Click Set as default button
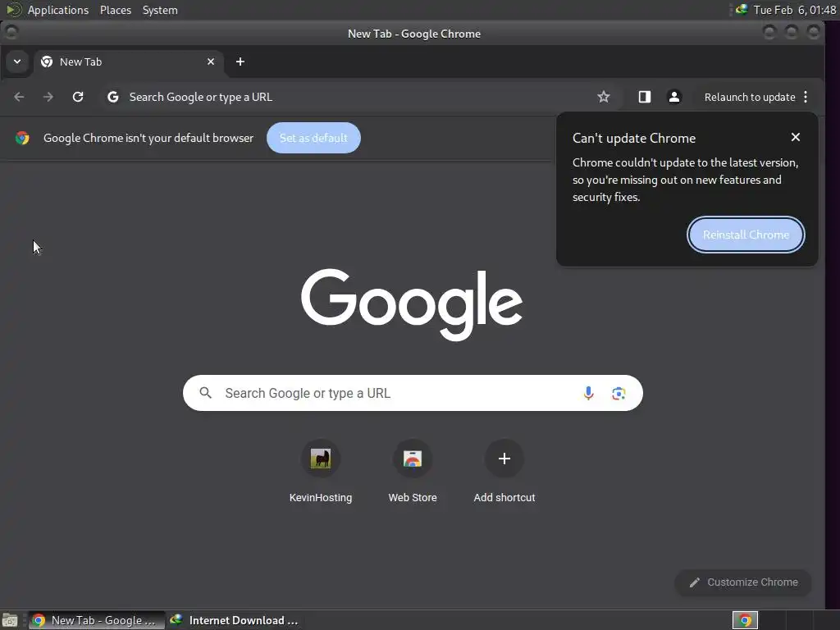This screenshot has width=840, height=630. pos(313,138)
